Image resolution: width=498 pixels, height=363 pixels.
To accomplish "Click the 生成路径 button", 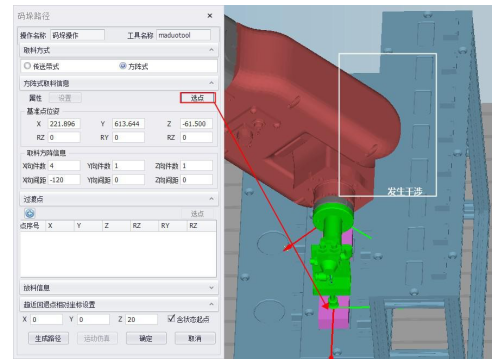I will click(x=48, y=339).
